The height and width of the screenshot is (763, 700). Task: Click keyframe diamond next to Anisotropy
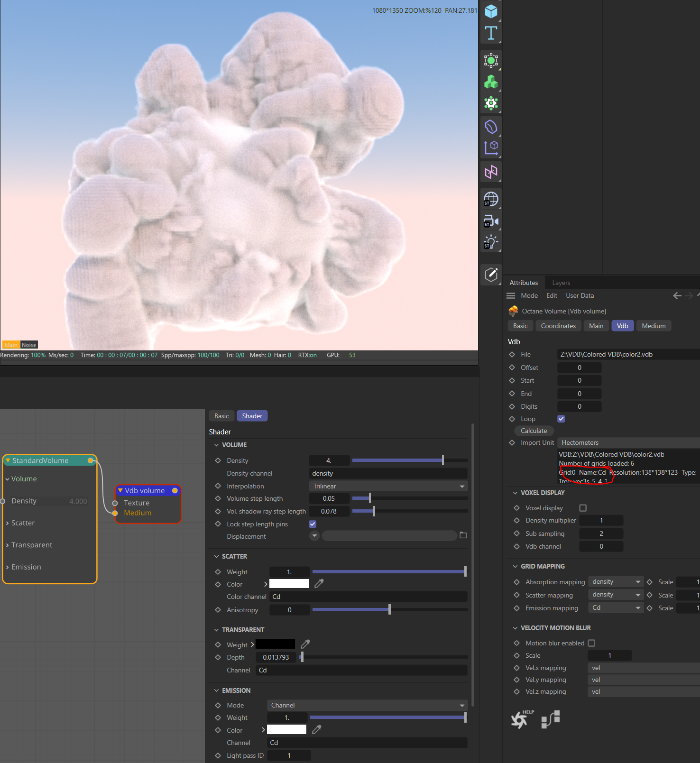pos(218,610)
